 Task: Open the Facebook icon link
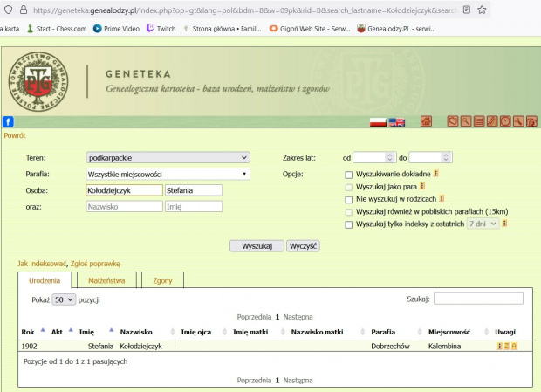point(9,121)
